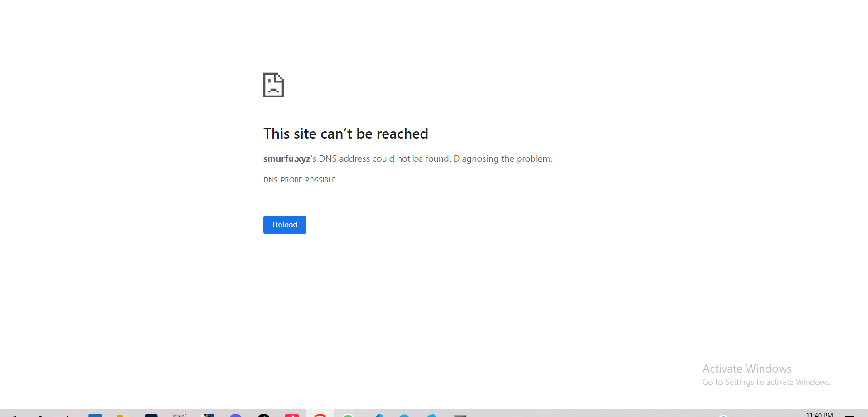Click the taskbar clock showing 11:40 PM

[819, 414]
